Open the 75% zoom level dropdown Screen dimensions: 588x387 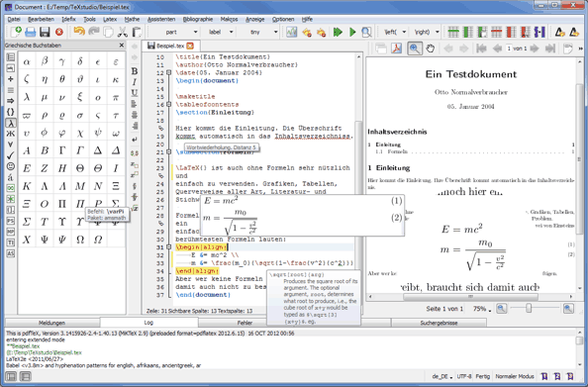click(482, 309)
